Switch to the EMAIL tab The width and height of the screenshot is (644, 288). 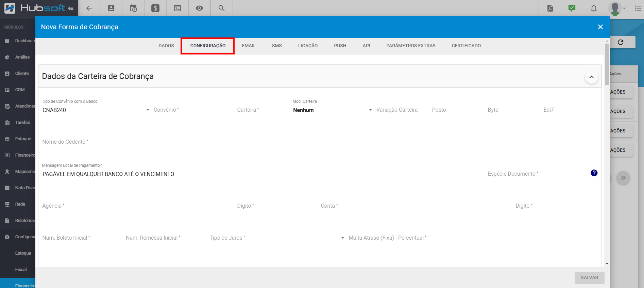249,46
